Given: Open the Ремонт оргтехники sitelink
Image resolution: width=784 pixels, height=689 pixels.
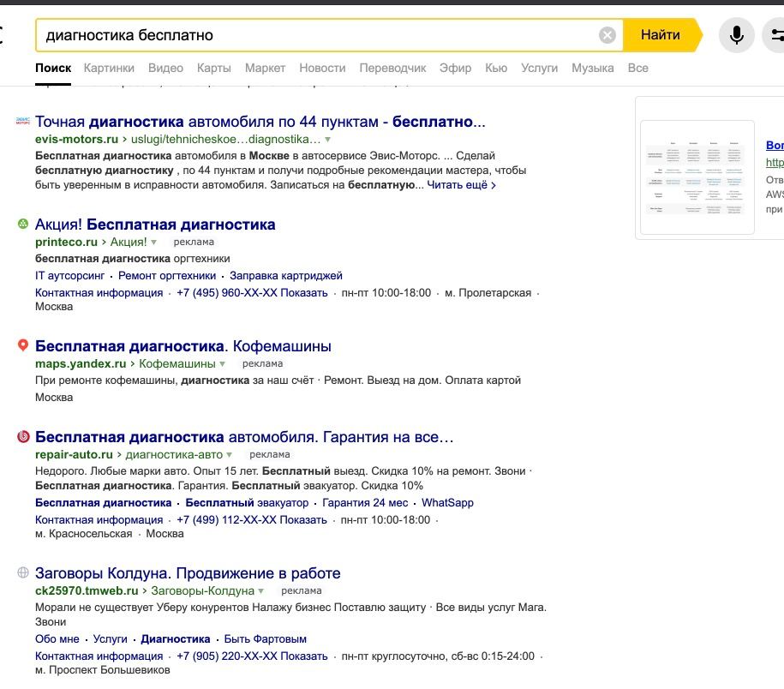Looking at the screenshot, I should [x=167, y=275].
